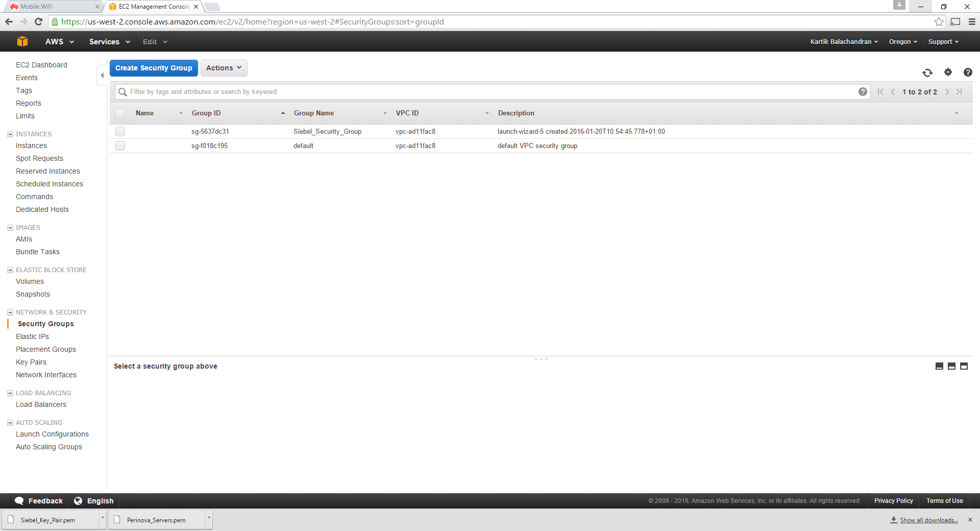Open the AWS dropdown menu
Screen dimensions: 980x531
(x=59, y=41)
